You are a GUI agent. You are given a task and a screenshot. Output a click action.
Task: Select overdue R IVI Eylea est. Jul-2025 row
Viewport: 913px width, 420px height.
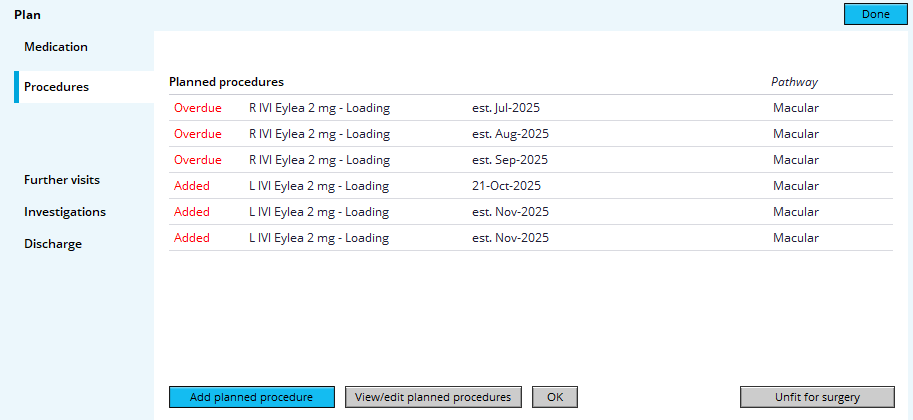pos(319,108)
